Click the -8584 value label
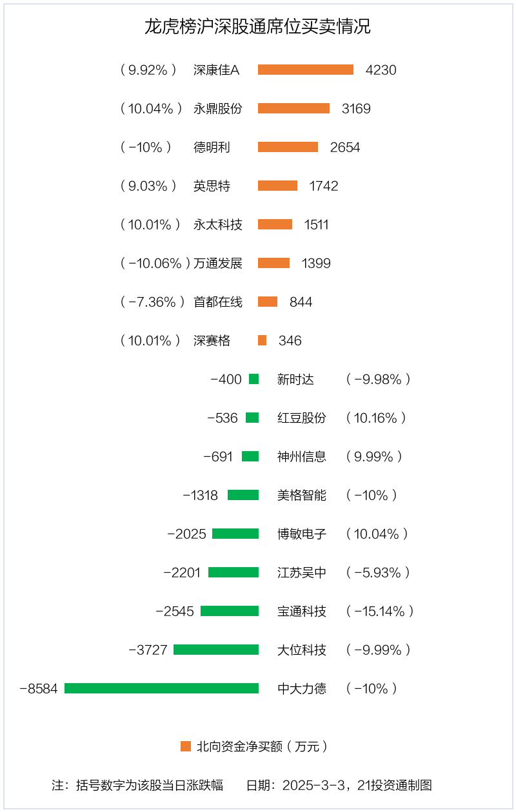Viewport: 516px width, 812px height. coord(39,688)
